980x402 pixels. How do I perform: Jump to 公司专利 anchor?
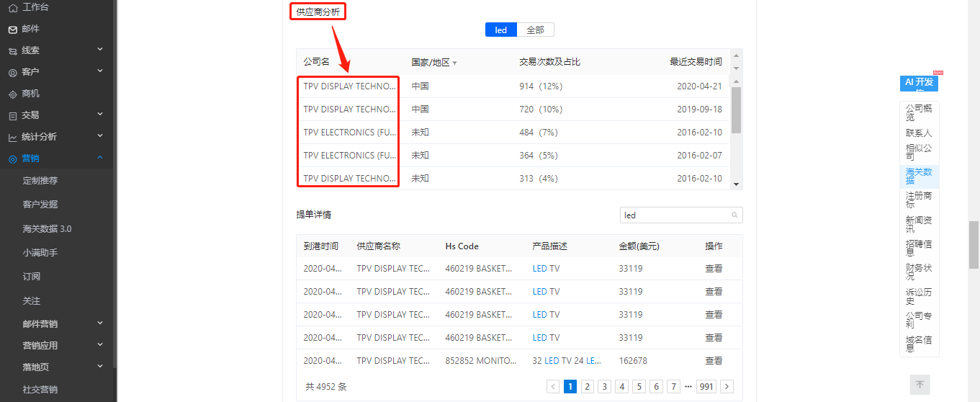[919, 321]
